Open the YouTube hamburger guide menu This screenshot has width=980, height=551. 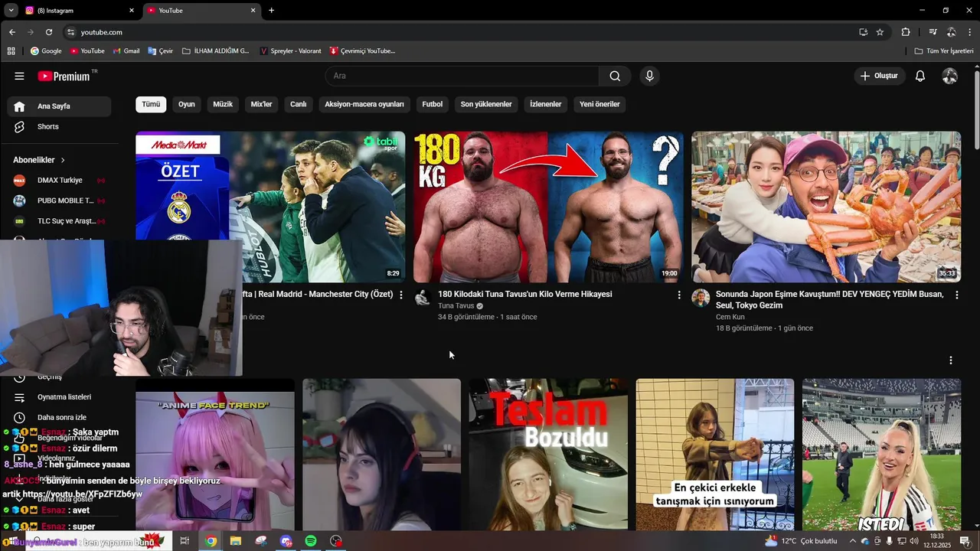(x=19, y=76)
